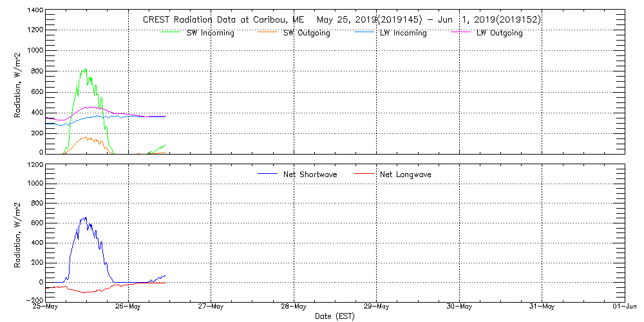Click the red Net Longwave legend line

[x=365, y=174]
